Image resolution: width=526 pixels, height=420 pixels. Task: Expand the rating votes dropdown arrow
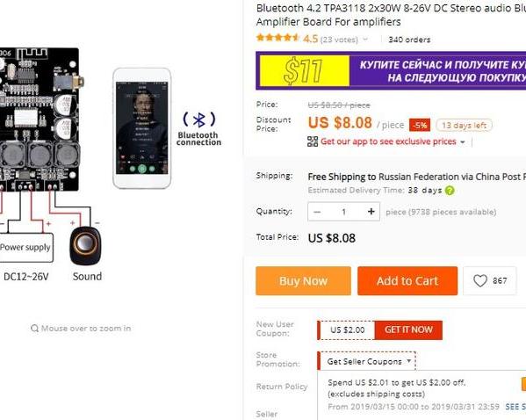(365, 40)
